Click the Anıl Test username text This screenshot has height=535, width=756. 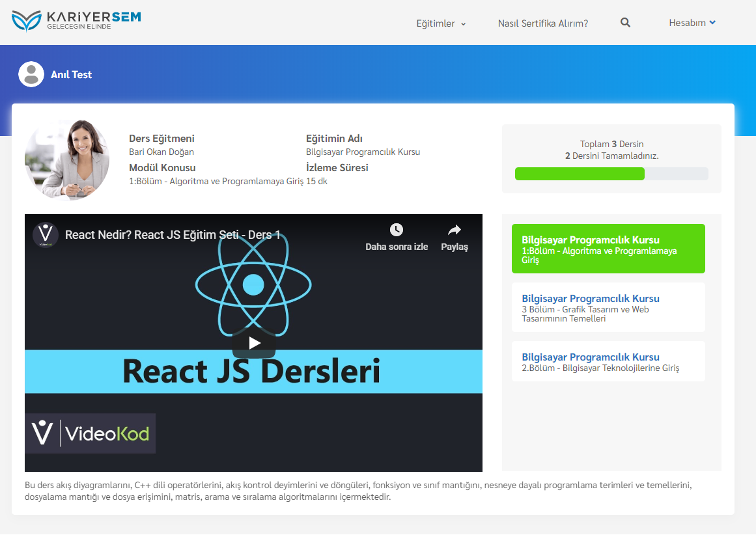pos(72,74)
